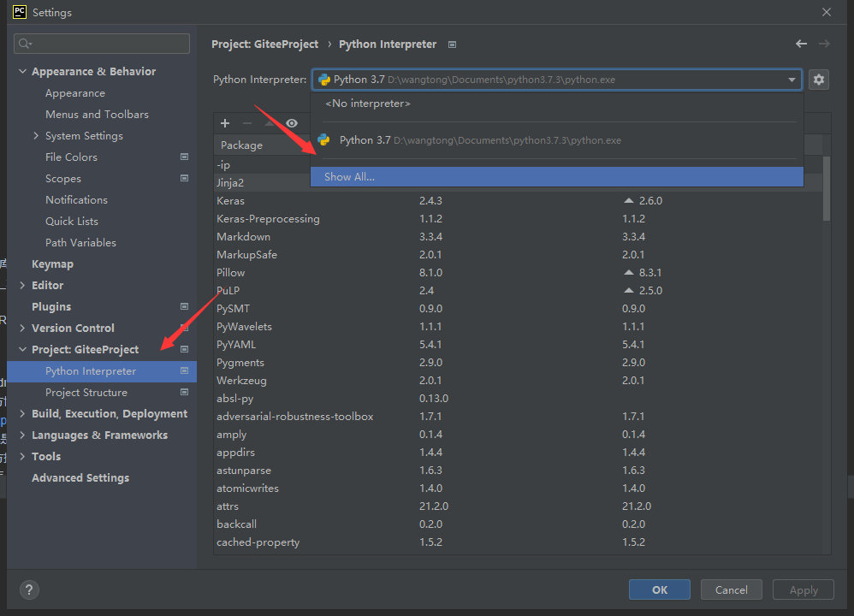Click the forward navigation arrow
Screen dimensions: 854x616
[824, 44]
